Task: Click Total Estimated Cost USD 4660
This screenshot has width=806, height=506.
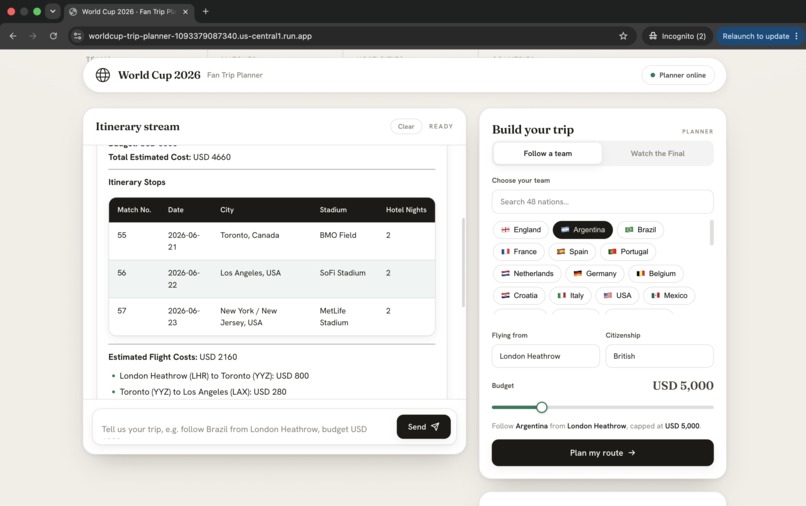Action: pos(169,157)
